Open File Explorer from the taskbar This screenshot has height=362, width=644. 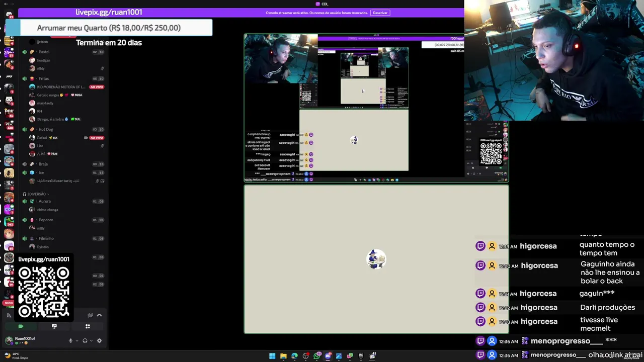coord(283,356)
